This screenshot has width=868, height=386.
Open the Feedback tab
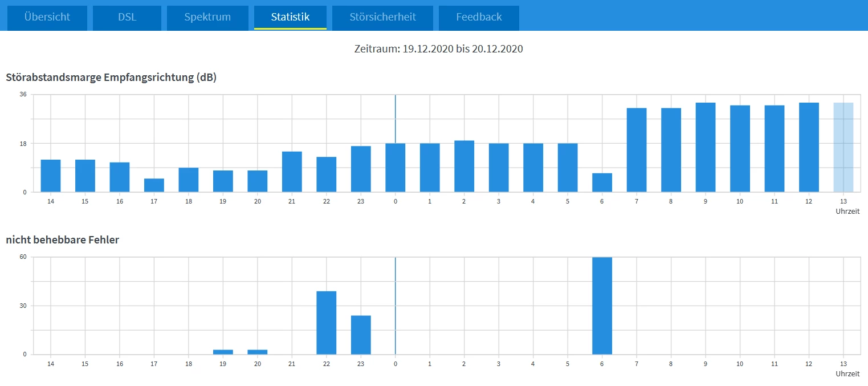pos(479,17)
